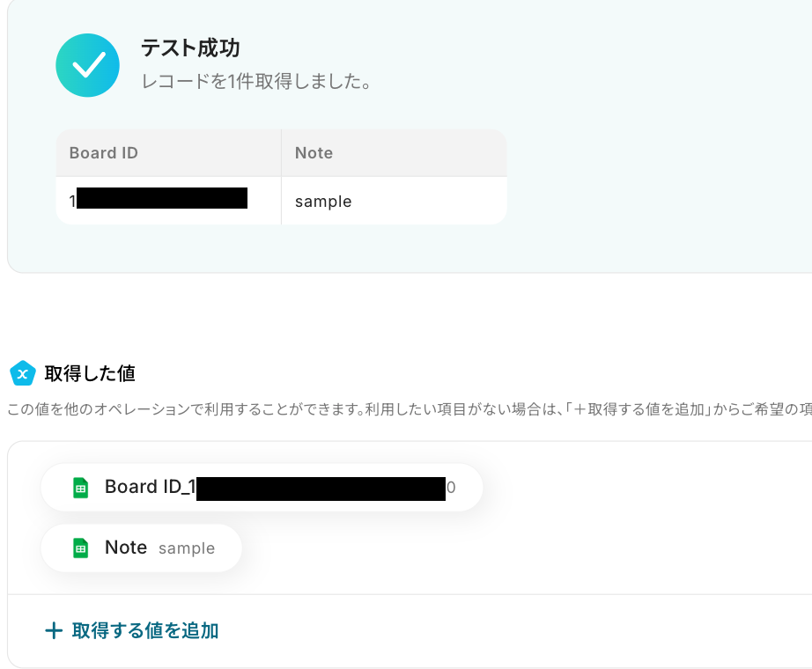The width and height of the screenshot is (812, 669).
Task: Click the レコードを1件取得しました message
Action: pos(255,82)
